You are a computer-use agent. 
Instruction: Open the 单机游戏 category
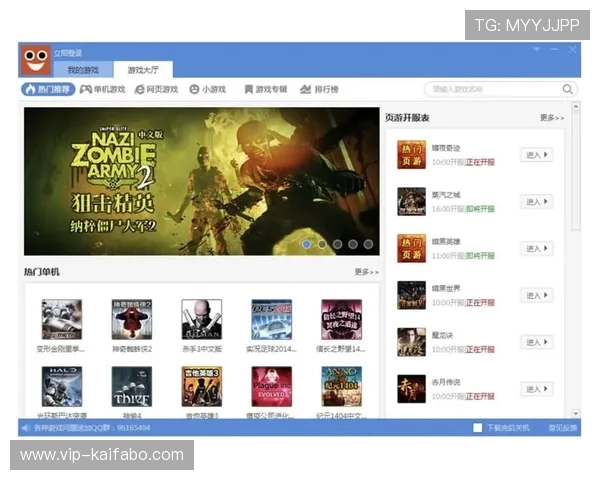(x=102, y=89)
